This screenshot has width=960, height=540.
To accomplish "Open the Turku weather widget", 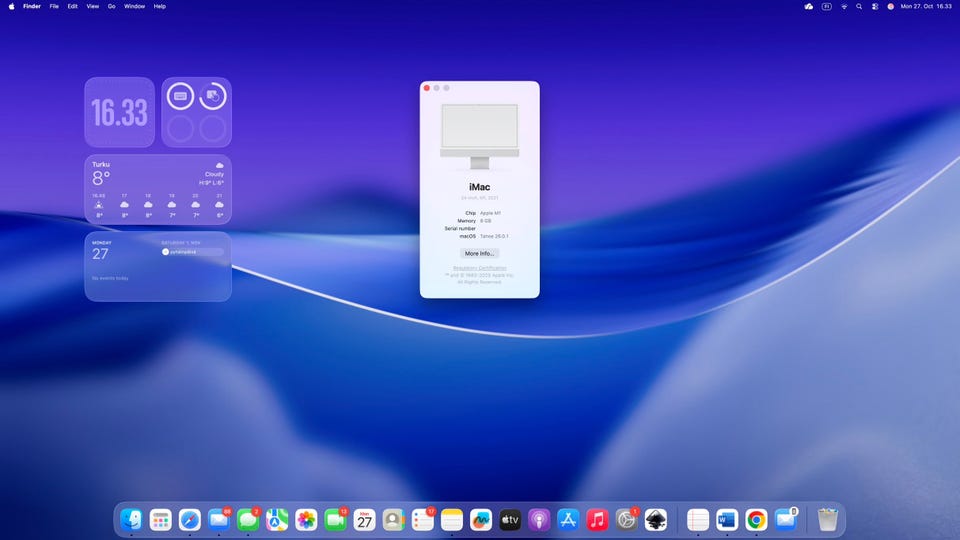I will 158,189.
